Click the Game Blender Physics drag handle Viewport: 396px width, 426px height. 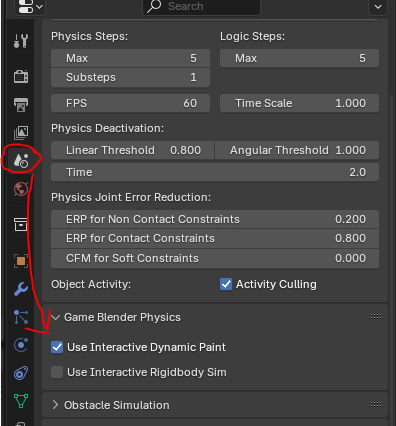376,317
